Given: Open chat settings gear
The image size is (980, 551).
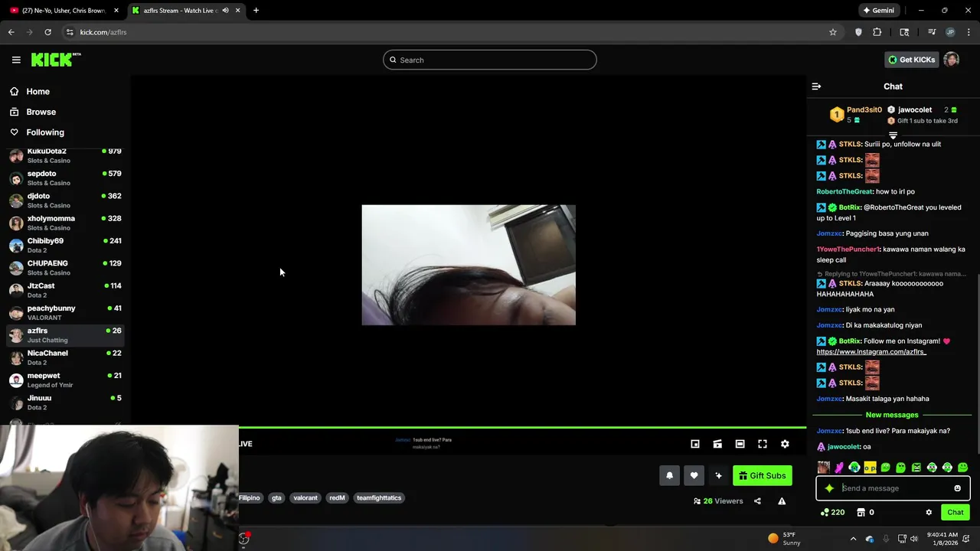Looking at the screenshot, I should point(929,513).
